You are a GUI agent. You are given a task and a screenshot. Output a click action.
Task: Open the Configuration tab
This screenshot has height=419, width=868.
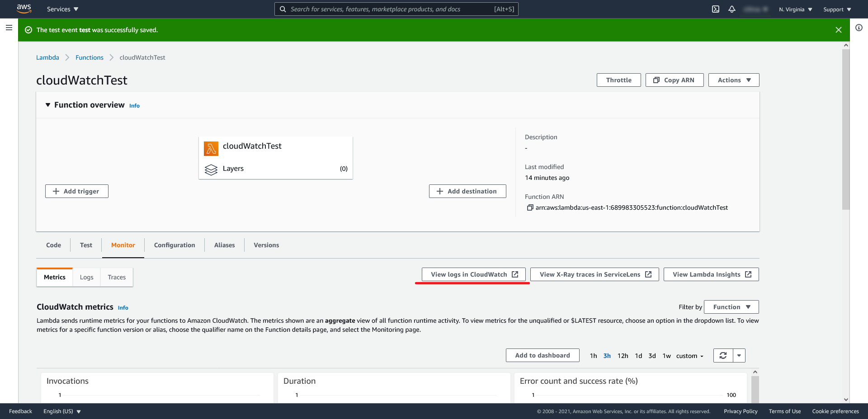click(x=175, y=245)
